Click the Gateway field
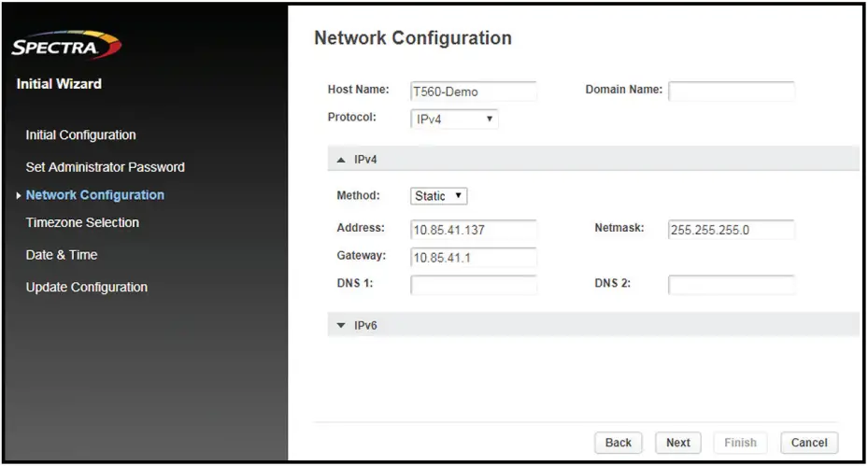This screenshot has height=466, width=868. pos(474,258)
